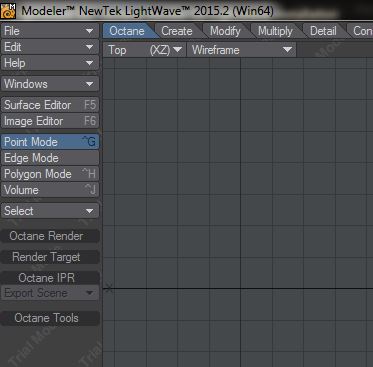Image resolution: width=373 pixels, height=367 pixels.
Task: Enable Volume selection mode
Action: tap(50, 190)
